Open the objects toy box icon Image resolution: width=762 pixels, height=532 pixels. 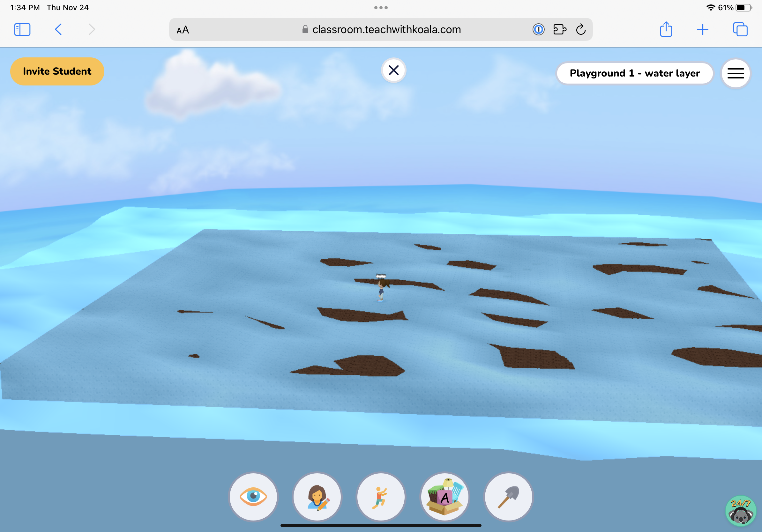click(444, 497)
